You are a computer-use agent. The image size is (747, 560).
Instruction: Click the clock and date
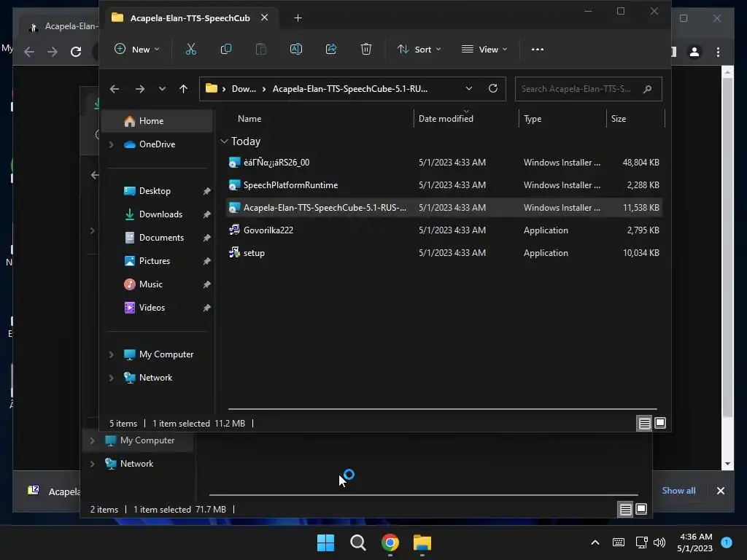(694, 542)
